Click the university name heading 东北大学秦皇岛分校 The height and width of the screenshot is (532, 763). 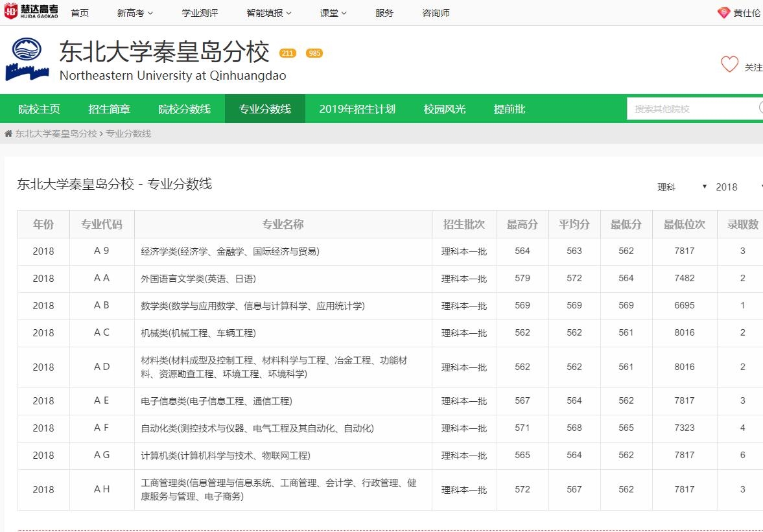(x=165, y=52)
